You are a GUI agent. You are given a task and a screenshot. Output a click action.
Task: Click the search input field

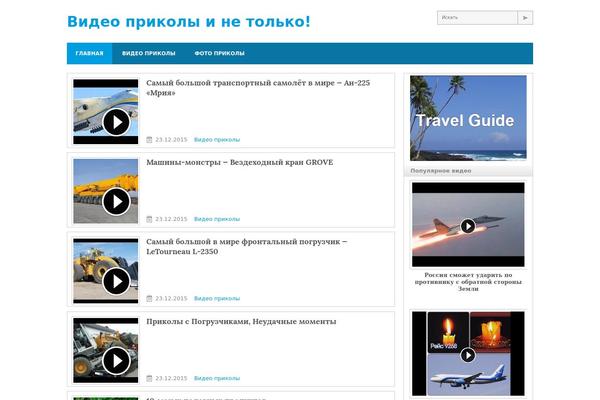coord(478,18)
